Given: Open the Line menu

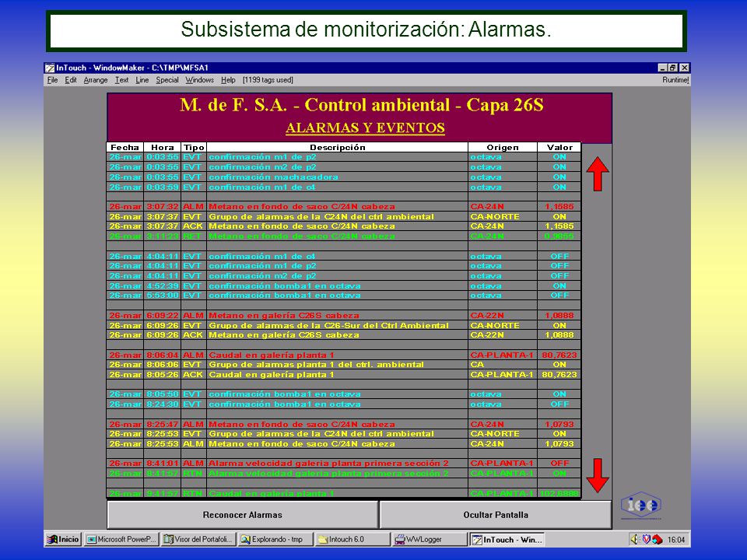Looking at the screenshot, I should click(x=142, y=80).
